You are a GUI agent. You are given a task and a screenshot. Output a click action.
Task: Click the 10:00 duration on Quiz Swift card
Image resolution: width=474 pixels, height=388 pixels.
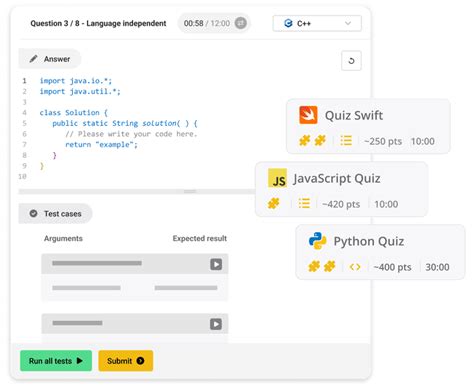(x=423, y=141)
